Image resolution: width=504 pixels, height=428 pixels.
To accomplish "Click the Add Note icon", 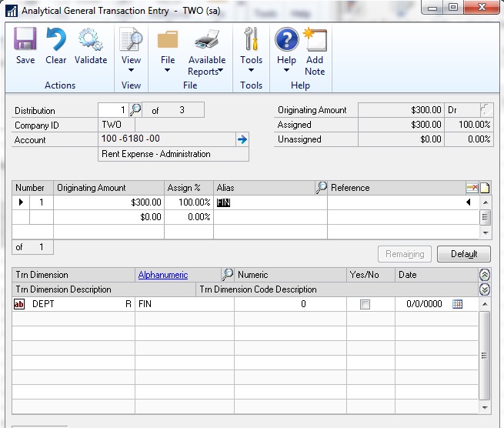I will coord(315,39).
